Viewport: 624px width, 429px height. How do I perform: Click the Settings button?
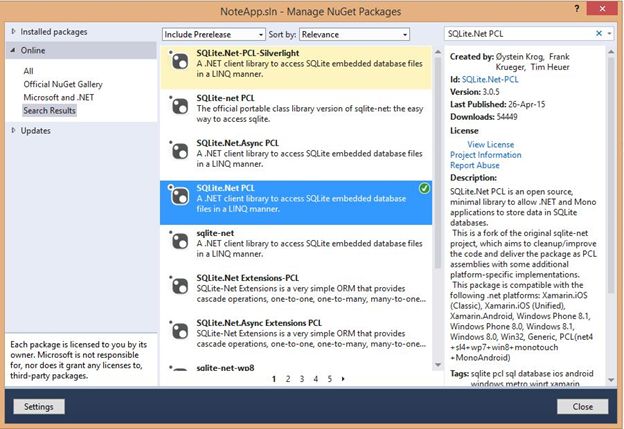point(39,407)
